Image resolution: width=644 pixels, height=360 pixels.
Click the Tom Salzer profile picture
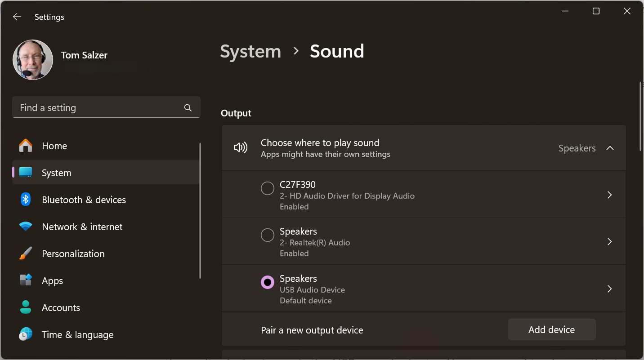click(x=33, y=60)
